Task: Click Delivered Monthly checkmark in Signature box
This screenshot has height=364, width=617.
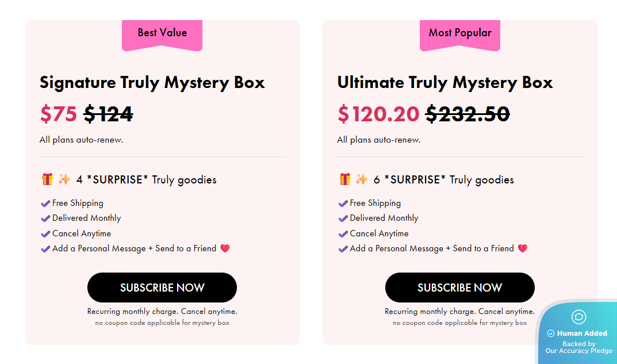Action: [x=45, y=219]
